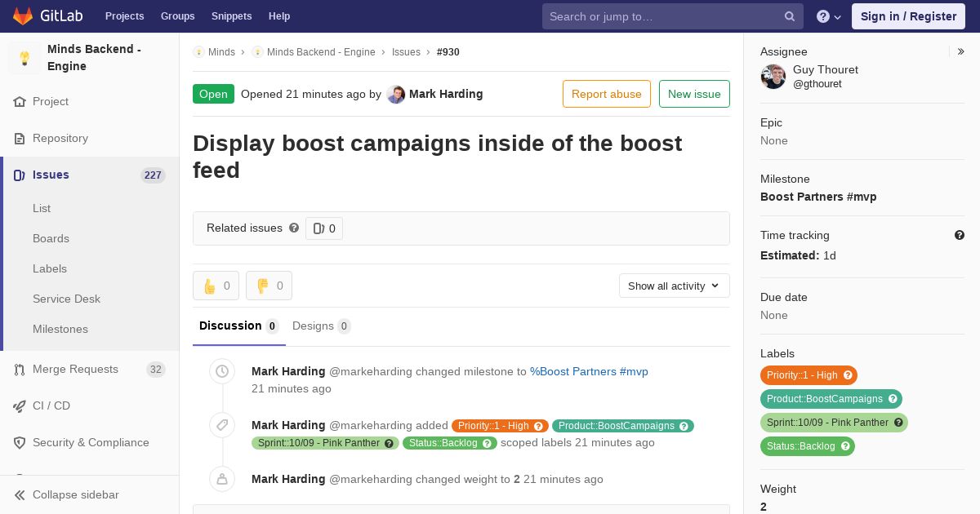Open Security & Compliance shield item
The image size is (980, 514).
pos(90,442)
